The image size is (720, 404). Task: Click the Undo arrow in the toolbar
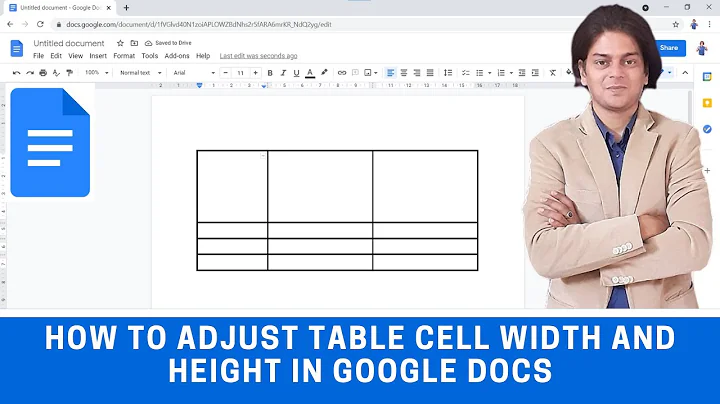click(x=17, y=73)
